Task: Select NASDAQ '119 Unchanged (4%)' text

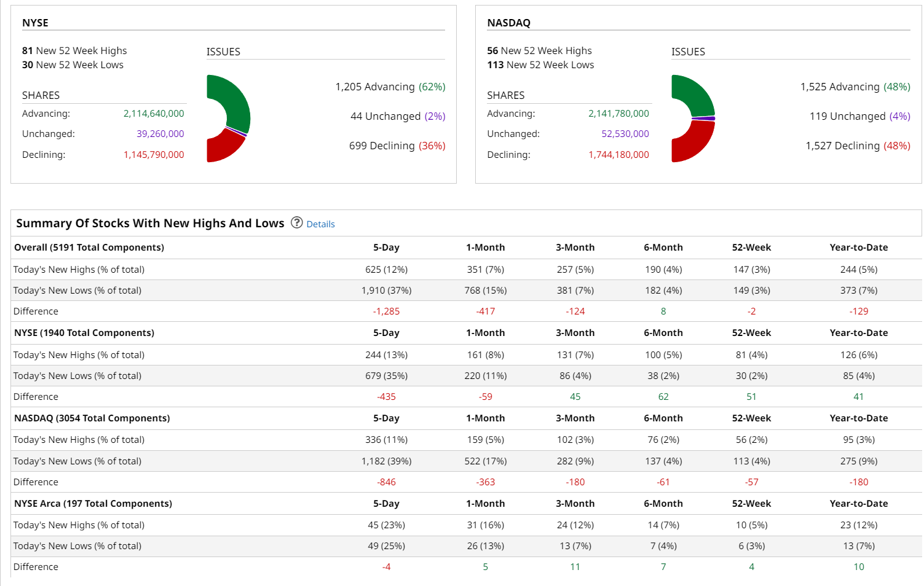Action: 860,116
